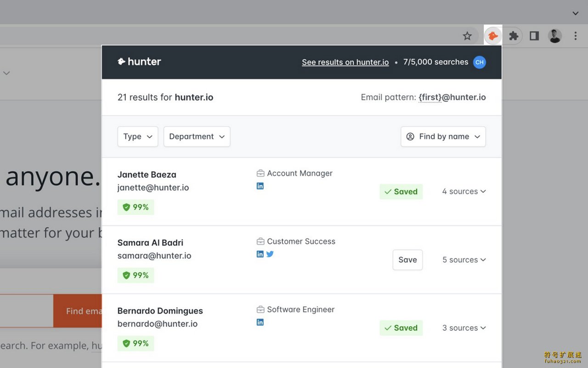Open the Department filter dropdown
The image size is (588, 368).
tap(197, 137)
